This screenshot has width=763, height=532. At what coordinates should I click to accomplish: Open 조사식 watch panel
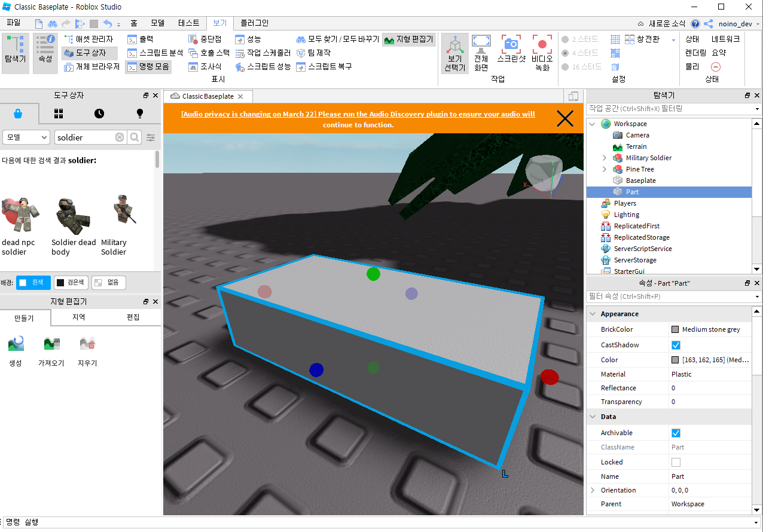(x=205, y=67)
